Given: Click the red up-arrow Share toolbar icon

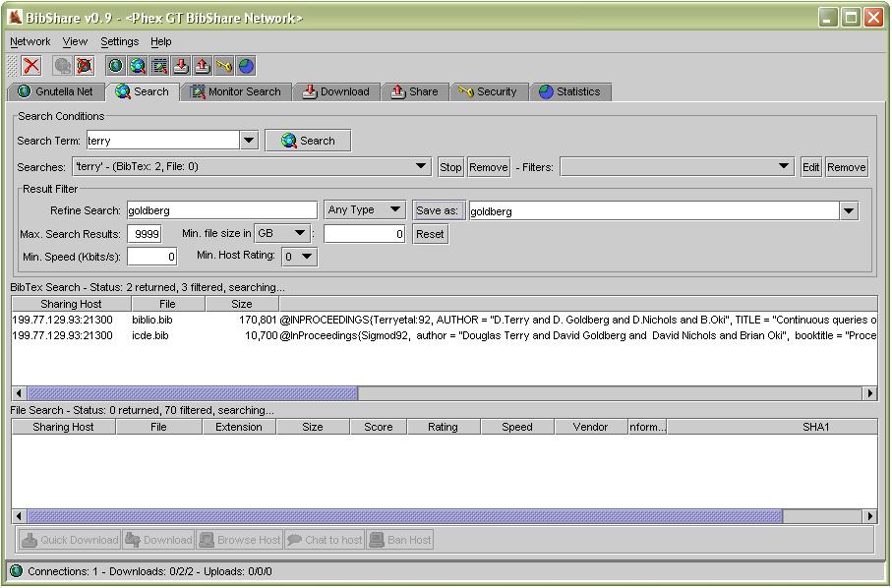Looking at the screenshot, I should tap(202, 66).
